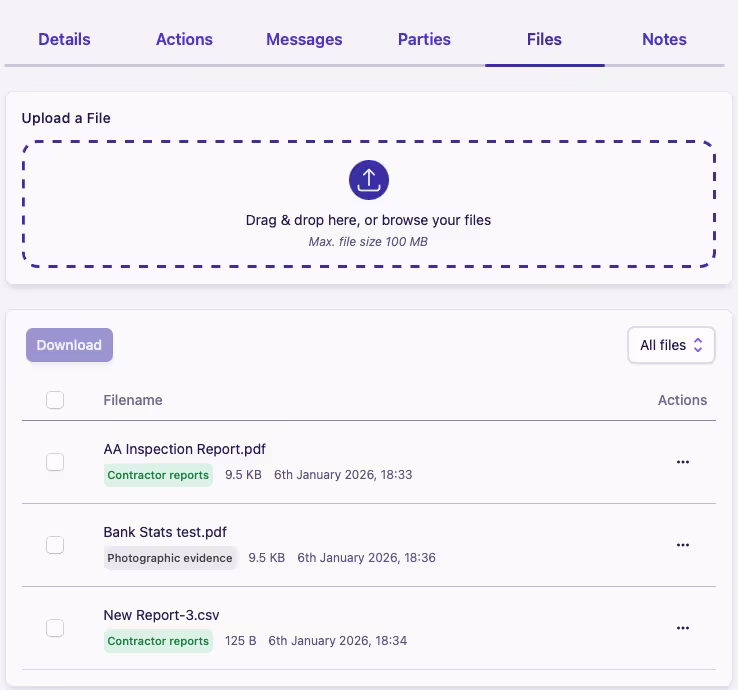The height and width of the screenshot is (690, 738).
Task: Go to the Messages tab
Action: [x=304, y=40]
